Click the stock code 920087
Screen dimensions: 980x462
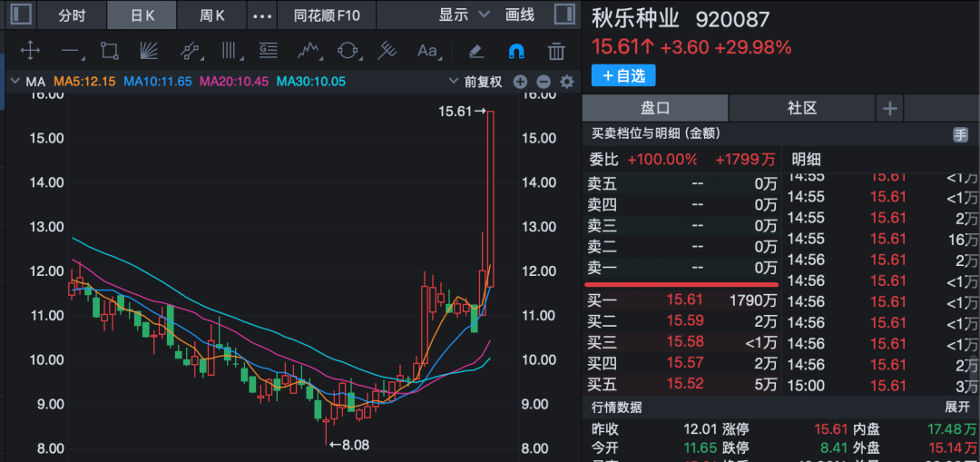point(732,19)
